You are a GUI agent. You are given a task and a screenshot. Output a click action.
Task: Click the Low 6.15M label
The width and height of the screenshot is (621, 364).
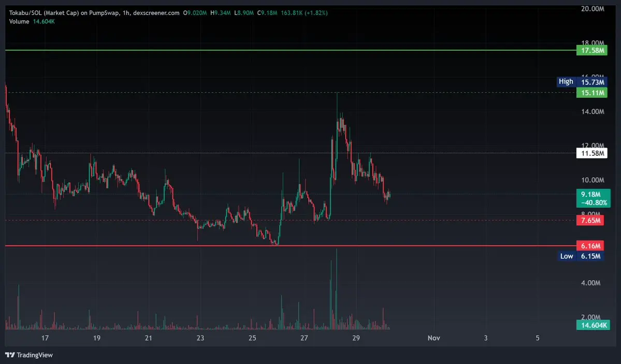pyautogui.click(x=581, y=256)
